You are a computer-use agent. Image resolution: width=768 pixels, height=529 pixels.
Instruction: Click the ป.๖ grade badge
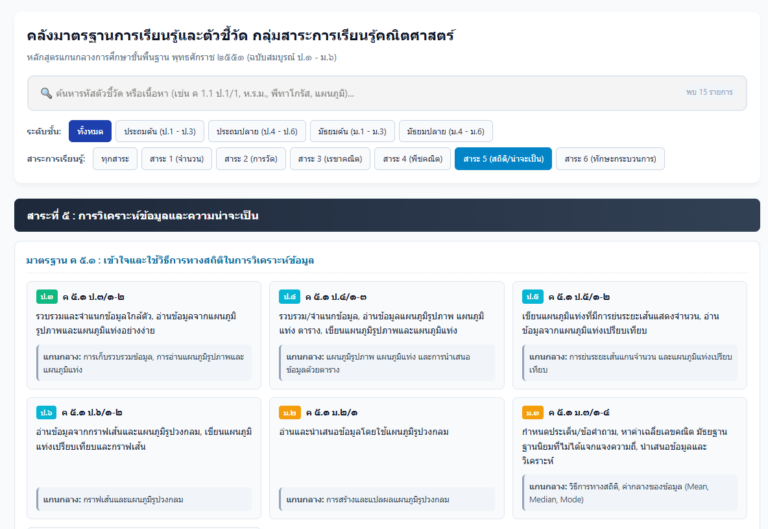tap(46, 412)
